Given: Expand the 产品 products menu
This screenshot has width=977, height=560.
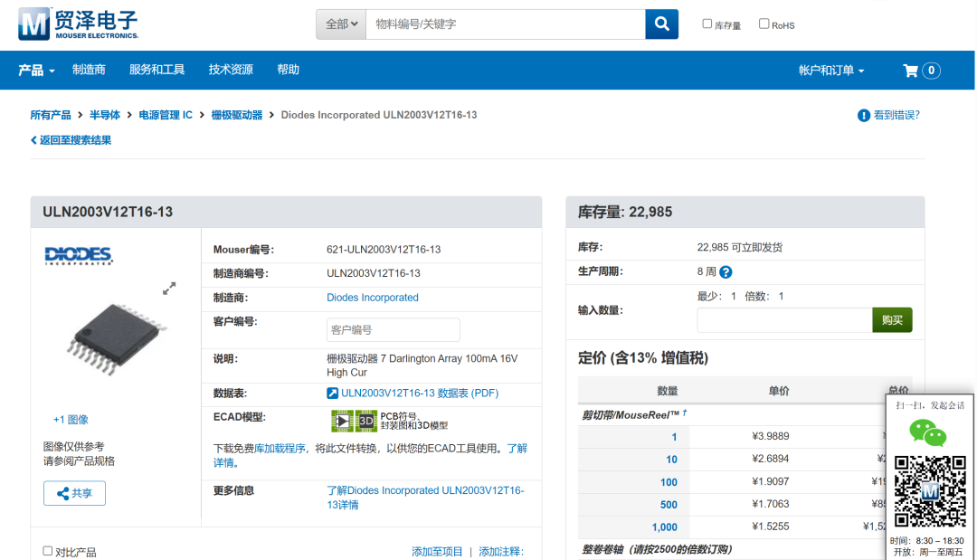Looking at the screenshot, I should click(36, 71).
